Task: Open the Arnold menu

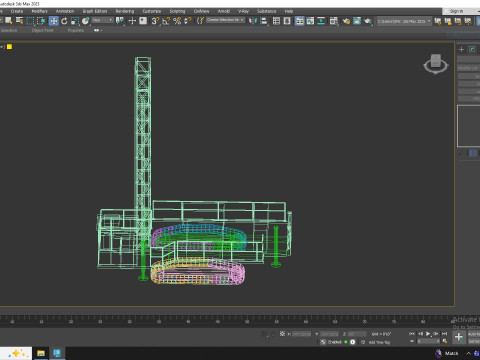Action: click(x=224, y=11)
